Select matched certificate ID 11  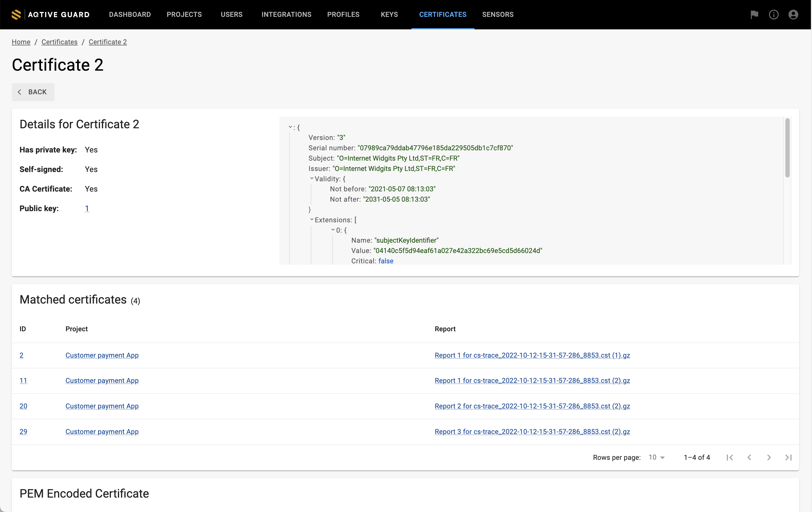(24, 380)
